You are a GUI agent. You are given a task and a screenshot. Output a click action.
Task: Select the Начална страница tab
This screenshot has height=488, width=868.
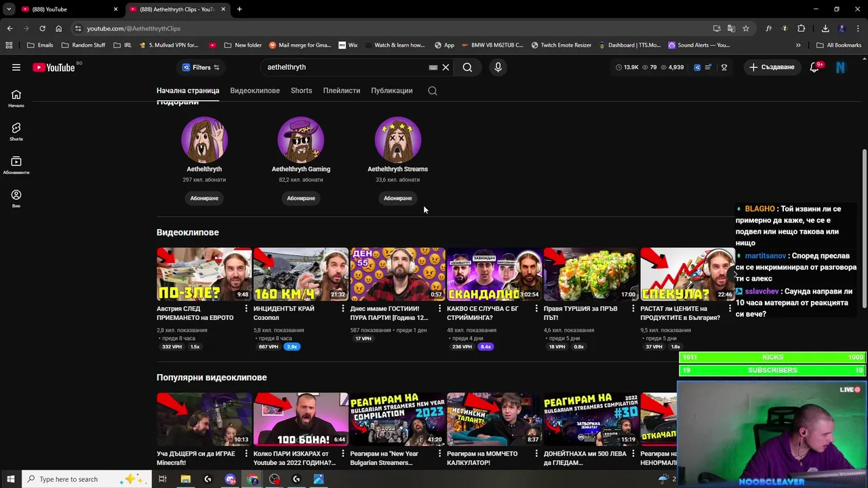[x=188, y=90]
